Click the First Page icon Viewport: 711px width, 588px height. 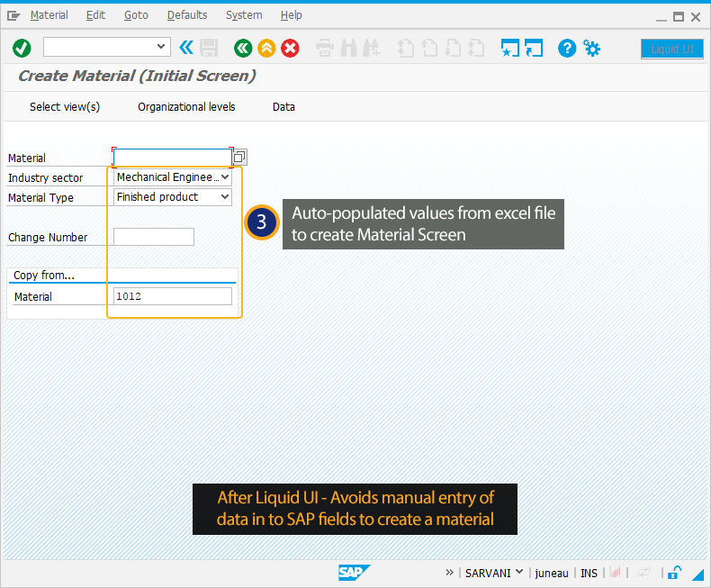[406, 48]
